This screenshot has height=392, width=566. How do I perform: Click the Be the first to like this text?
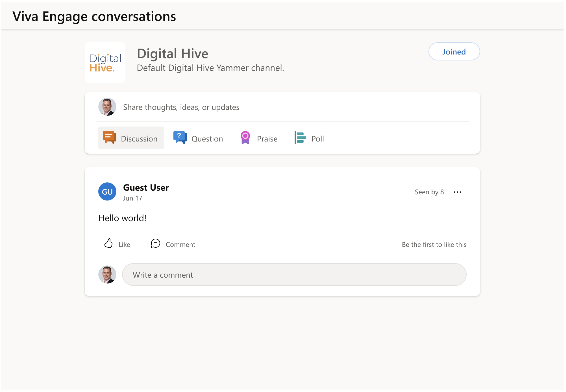point(434,245)
